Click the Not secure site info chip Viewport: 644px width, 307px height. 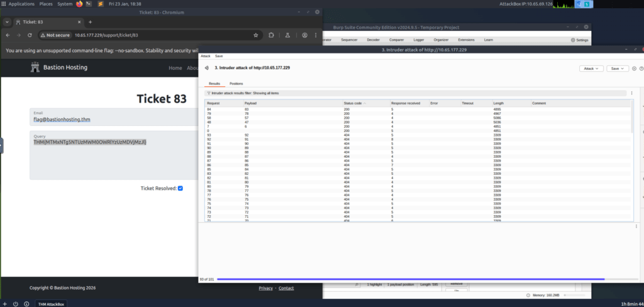[x=55, y=35]
